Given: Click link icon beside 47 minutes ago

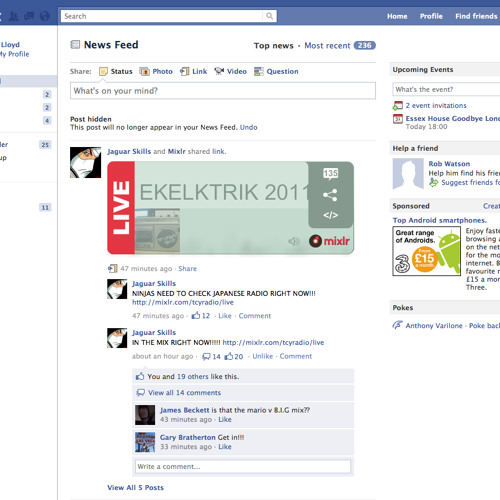Looking at the screenshot, I should click(x=113, y=268).
